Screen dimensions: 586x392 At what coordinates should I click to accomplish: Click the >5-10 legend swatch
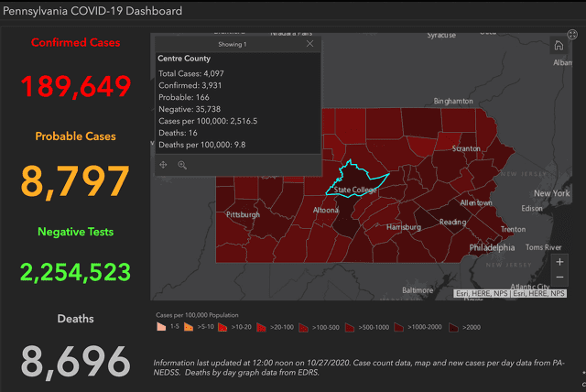(x=190, y=325)
